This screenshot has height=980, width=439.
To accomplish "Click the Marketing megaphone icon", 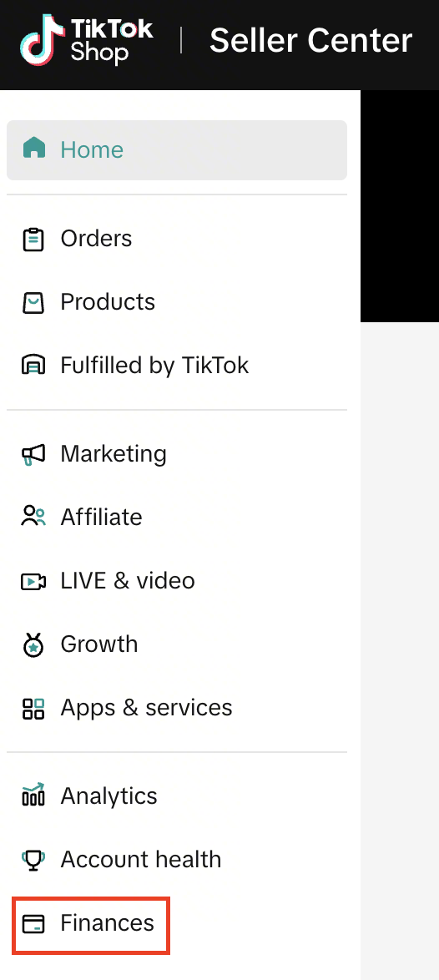I will [x=33, y=454].
